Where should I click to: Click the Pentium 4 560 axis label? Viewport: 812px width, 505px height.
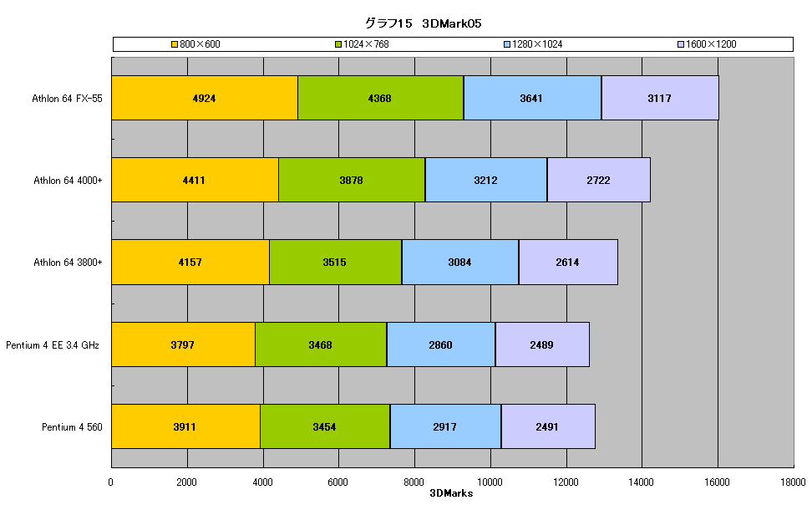click(72, 427)
